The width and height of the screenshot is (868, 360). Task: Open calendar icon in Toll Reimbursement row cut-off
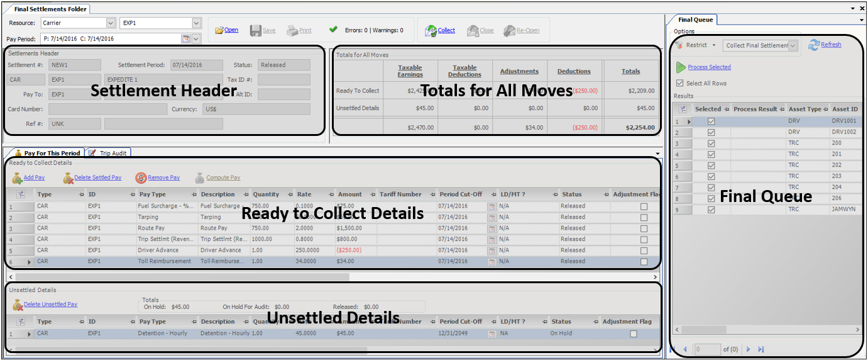click(492, 261)
